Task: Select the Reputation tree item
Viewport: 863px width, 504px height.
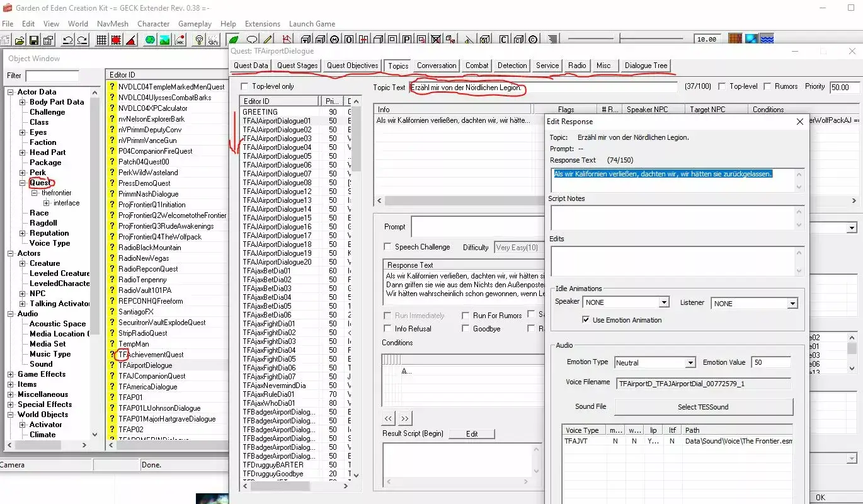Action: click(49, 233)
